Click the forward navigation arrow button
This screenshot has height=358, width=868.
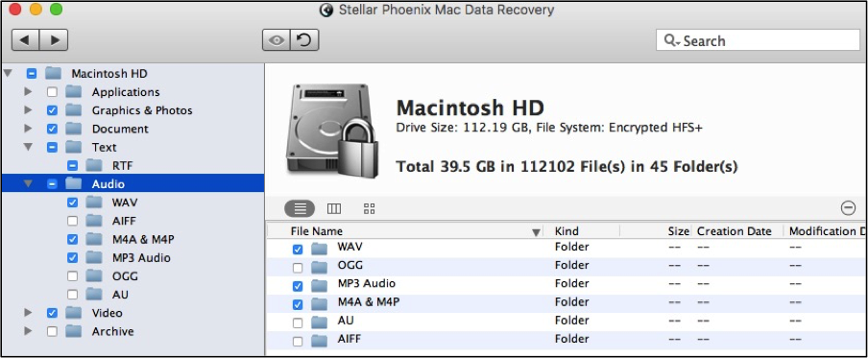[54, 40]
